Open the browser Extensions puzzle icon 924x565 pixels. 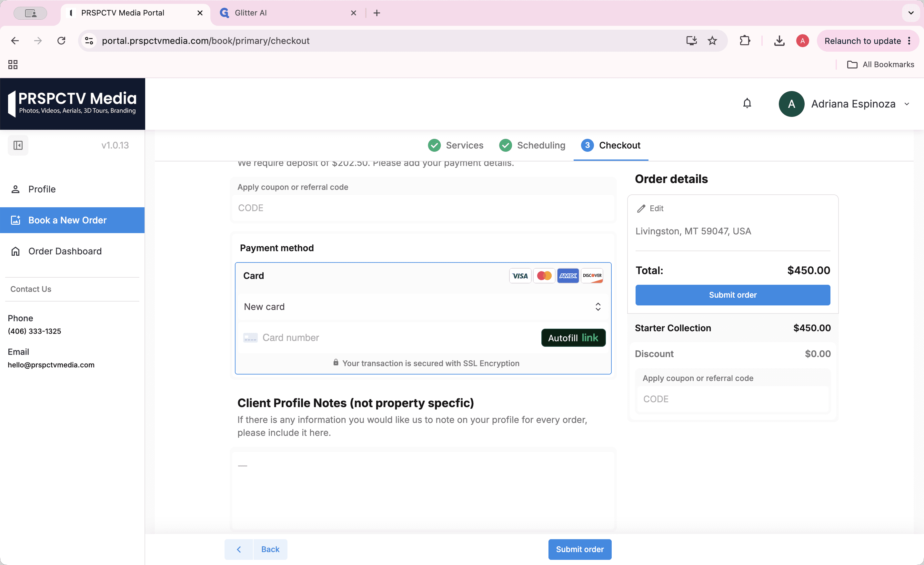745,40
